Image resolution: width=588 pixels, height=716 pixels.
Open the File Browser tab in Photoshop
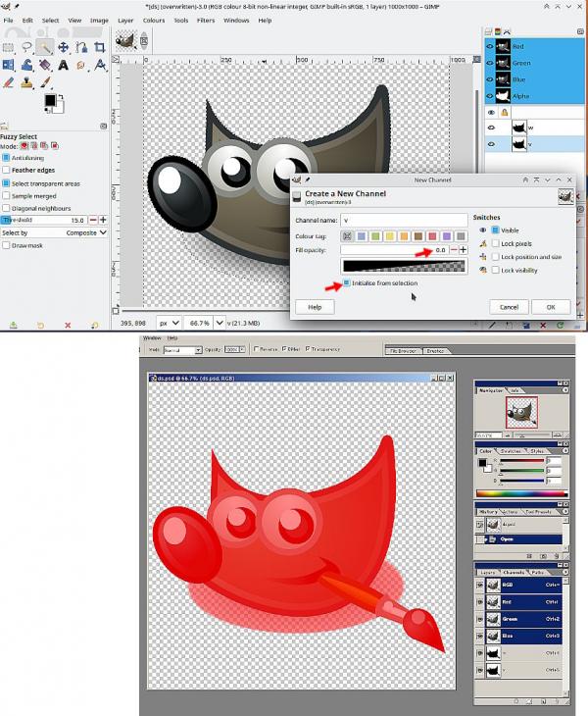coord(404,351)
